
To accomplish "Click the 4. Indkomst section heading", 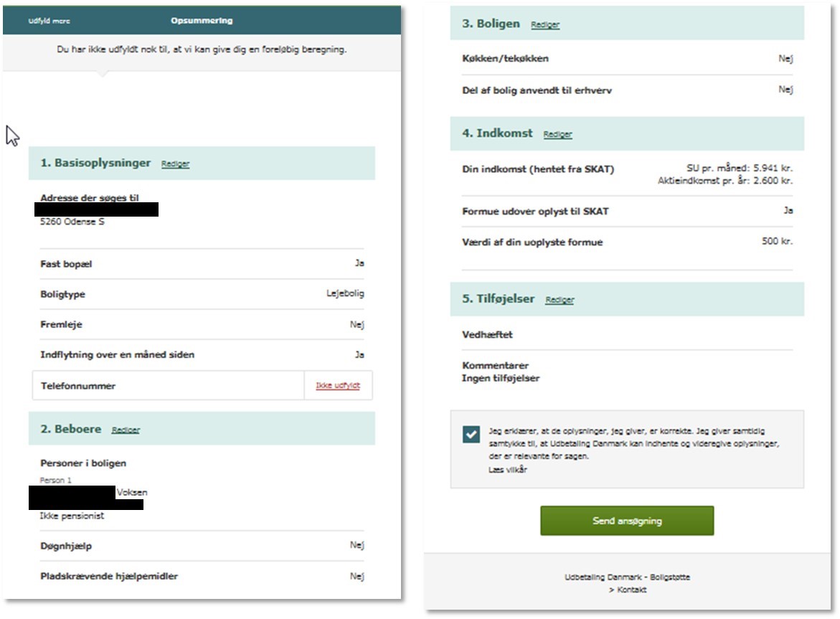I will tap(497, 133).
